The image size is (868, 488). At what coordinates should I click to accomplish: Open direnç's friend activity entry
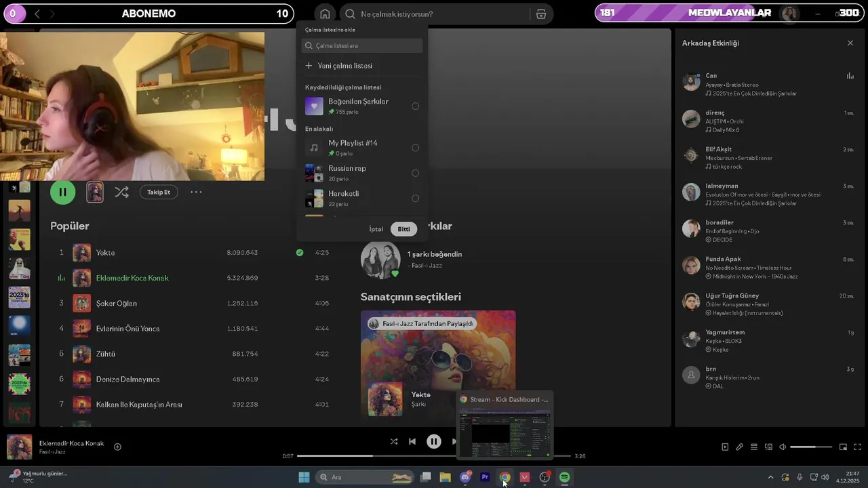(x=768, y=121)
